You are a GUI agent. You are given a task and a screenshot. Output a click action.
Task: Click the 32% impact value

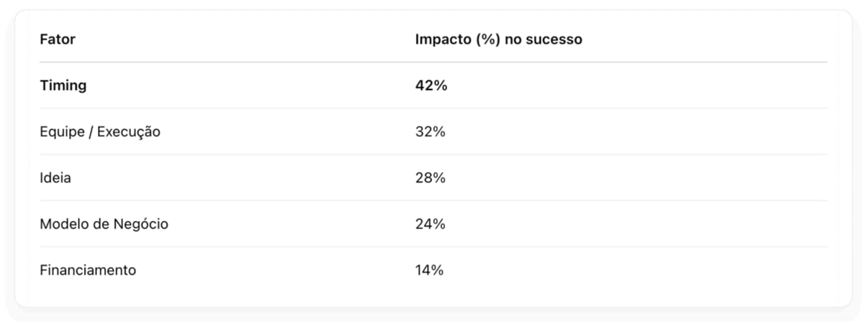tap(431, 132)
